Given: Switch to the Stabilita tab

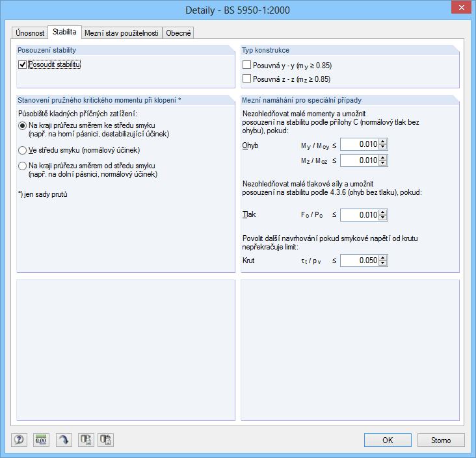Looking at the screenshot, I should click(64, 32).
